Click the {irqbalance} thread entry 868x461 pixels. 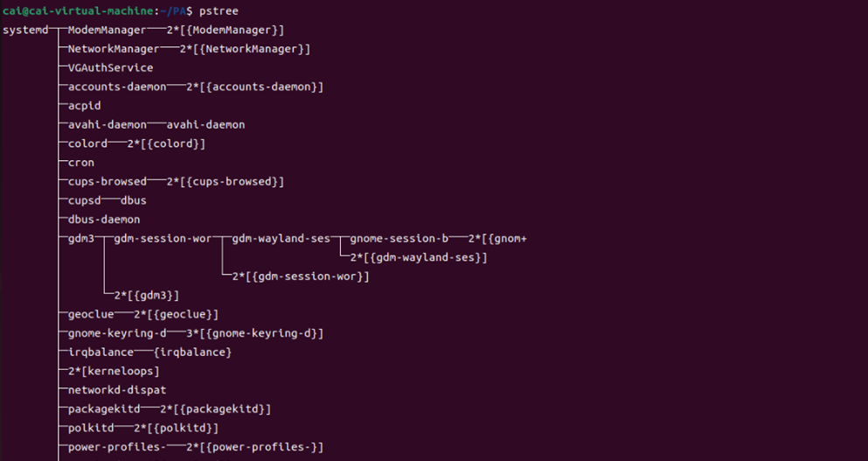tap(192, 352)
